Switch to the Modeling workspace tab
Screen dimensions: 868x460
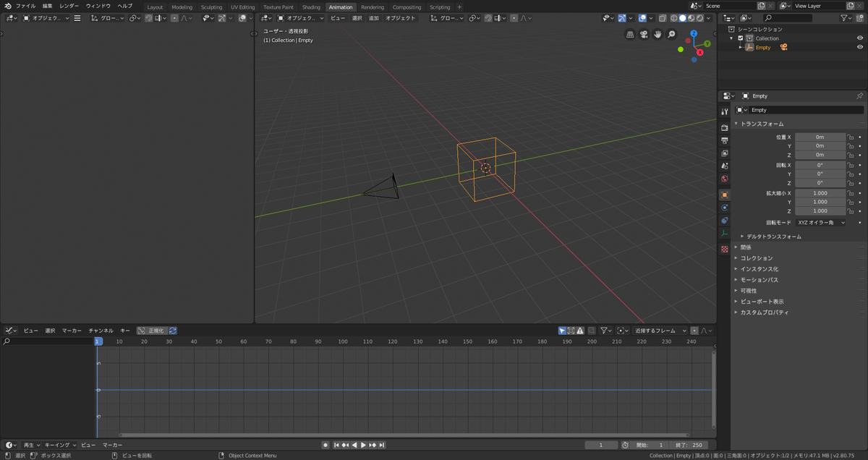point(182,7)
